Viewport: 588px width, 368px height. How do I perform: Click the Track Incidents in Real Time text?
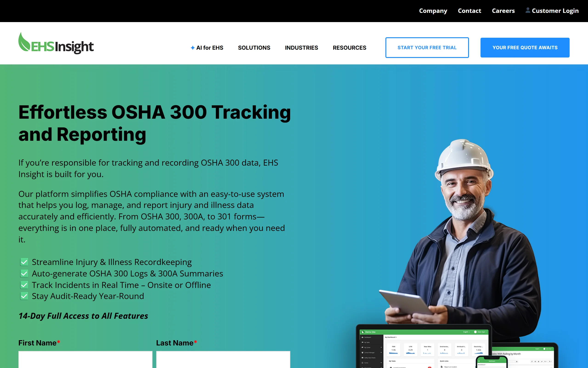point(121,285)
